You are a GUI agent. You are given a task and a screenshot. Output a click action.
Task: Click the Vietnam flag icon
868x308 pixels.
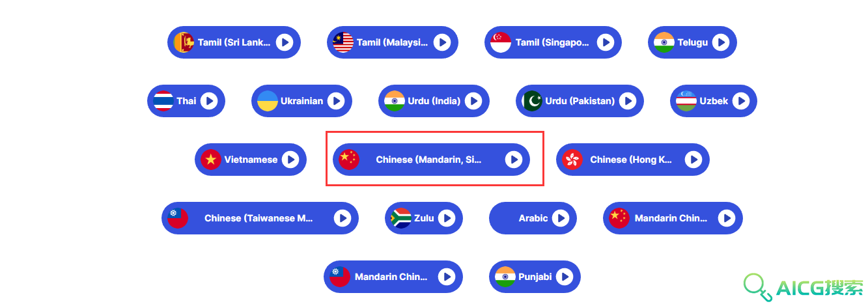pos(211,160)
